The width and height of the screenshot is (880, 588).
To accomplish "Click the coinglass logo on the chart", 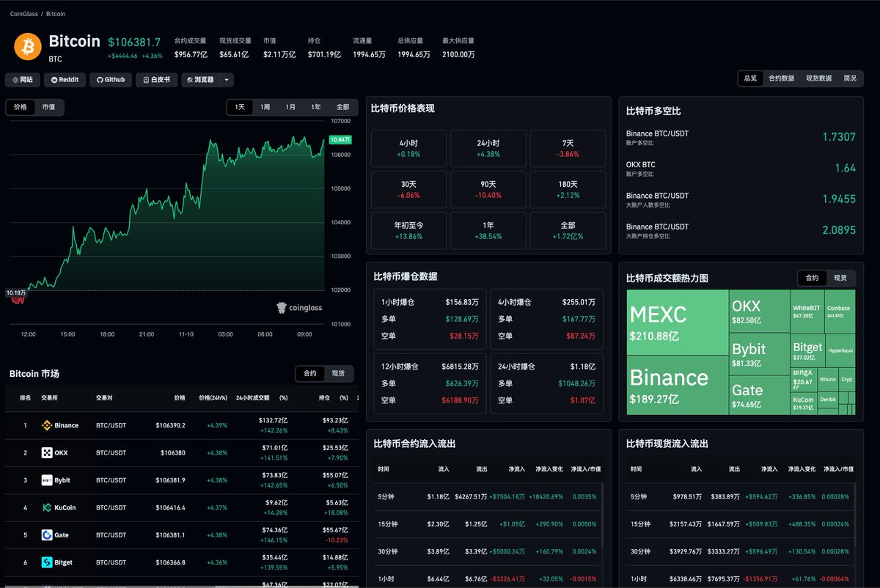I will [299, 308].
